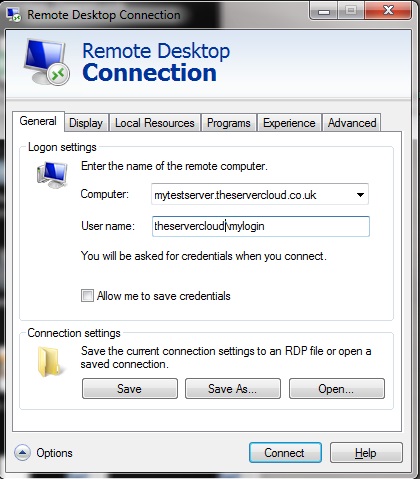Click the Connect button

[285, 453]
